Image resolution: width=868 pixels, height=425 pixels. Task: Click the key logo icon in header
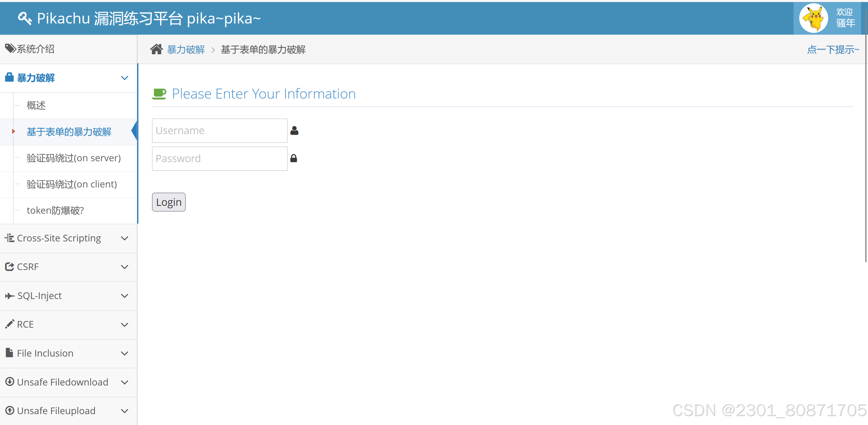(25, 18)
